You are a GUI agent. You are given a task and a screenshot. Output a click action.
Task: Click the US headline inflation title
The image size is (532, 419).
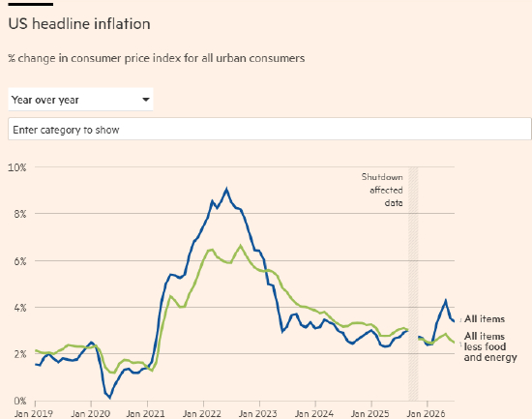pos(79,24)
